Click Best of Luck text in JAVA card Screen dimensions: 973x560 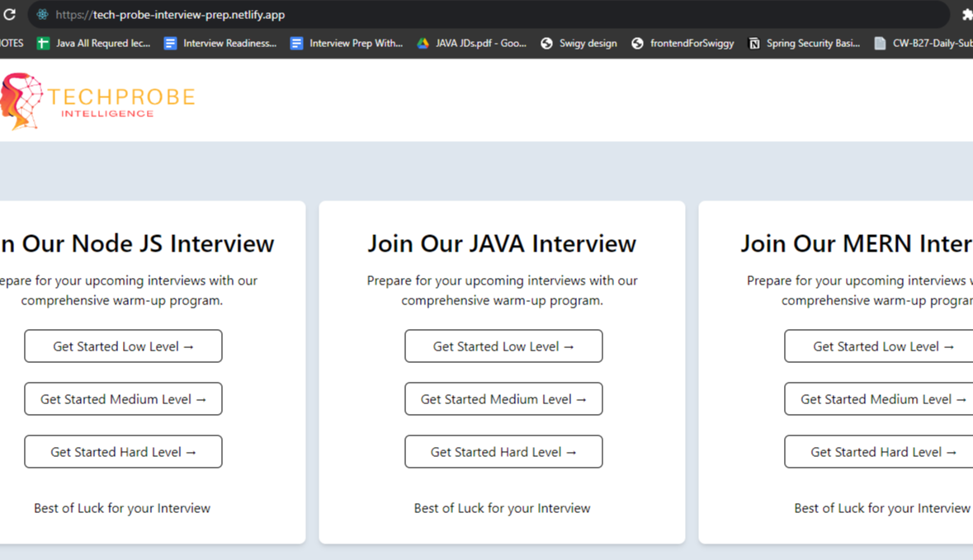(x=502, y=508)
